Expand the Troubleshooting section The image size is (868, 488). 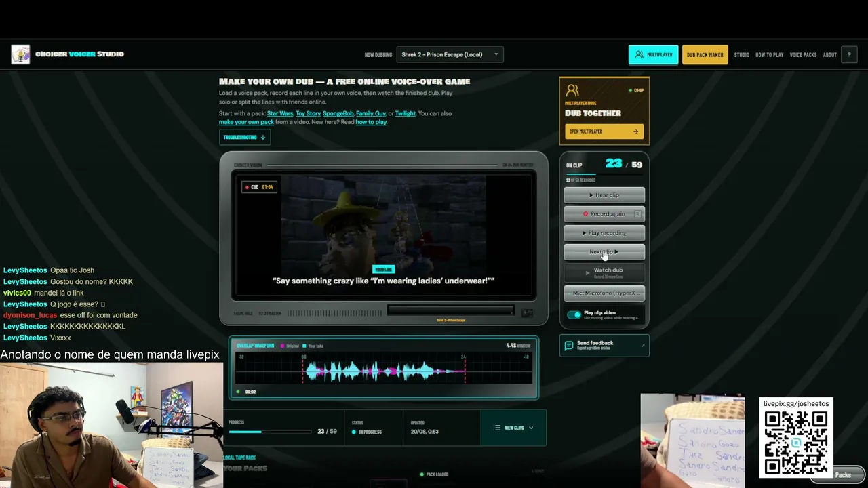(x=245, y=137)
